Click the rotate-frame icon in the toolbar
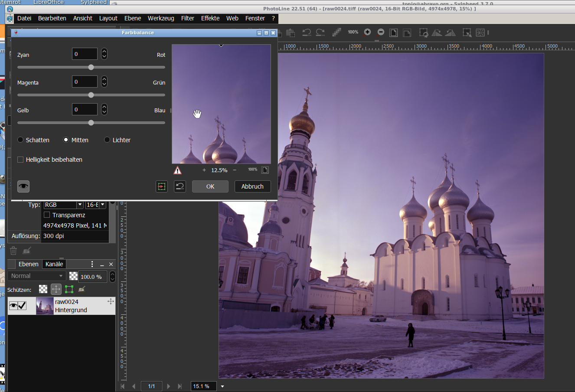Image resolution: width=575 pixels, height=392 pixels. (x=424, y=33)
